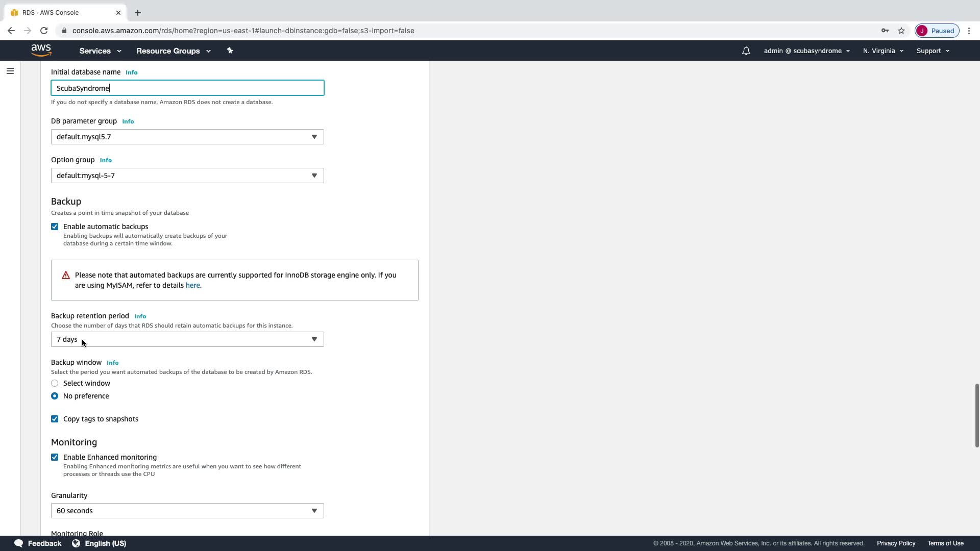Screen dimensions: 980x551
Task: Open the Services menu
Action: coord(100,51)
